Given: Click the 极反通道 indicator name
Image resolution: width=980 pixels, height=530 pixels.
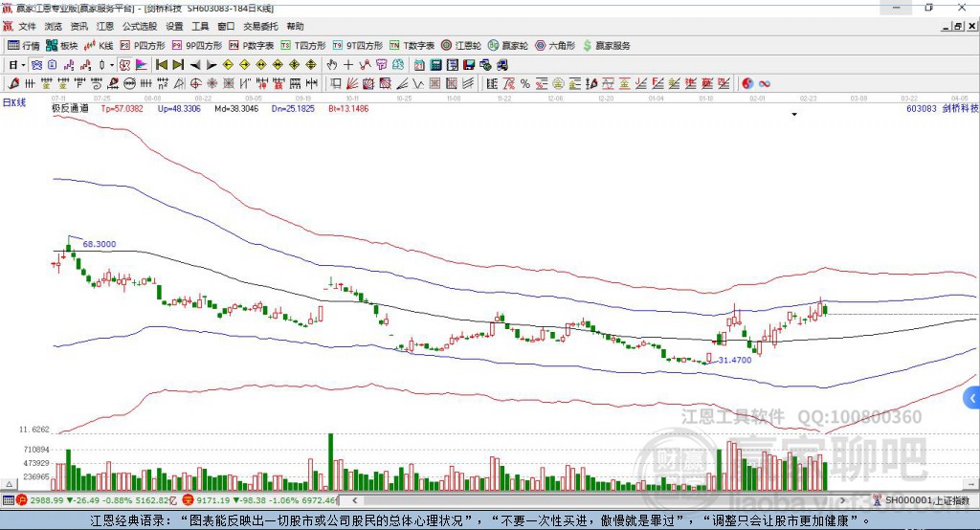Looking at the screenshot, I should pyautogui.click(x=70, y=108).
